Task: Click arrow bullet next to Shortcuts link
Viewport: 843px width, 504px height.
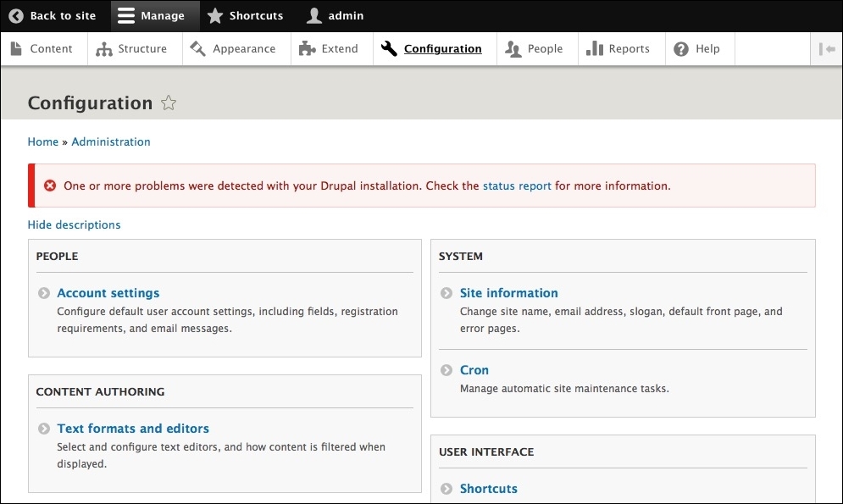Action: coord(446,489)
